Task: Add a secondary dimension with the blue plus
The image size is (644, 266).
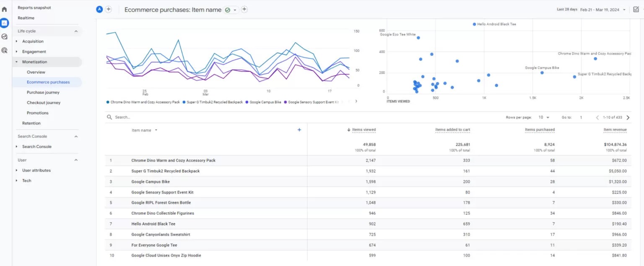Action: [x=299, y=130]
